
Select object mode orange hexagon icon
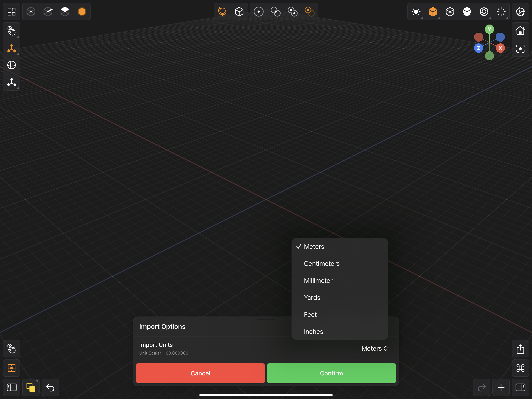82,12
